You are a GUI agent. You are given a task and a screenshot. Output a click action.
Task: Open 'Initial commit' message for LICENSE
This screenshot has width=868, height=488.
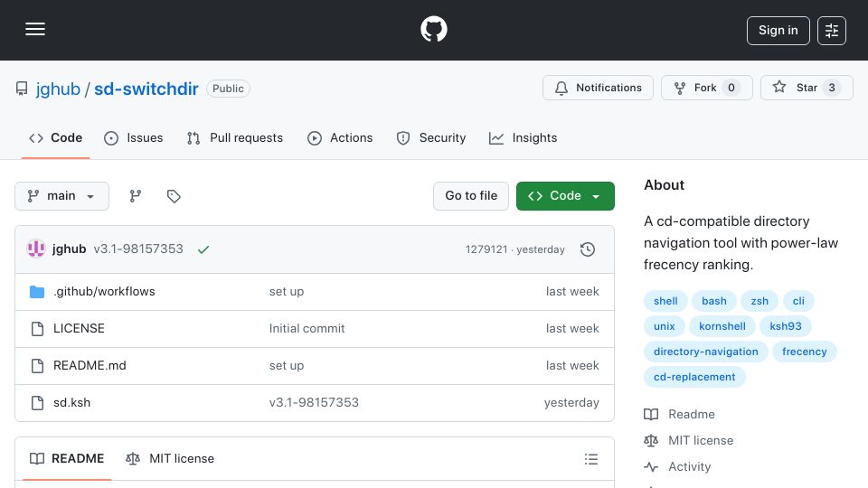(307, 329)
